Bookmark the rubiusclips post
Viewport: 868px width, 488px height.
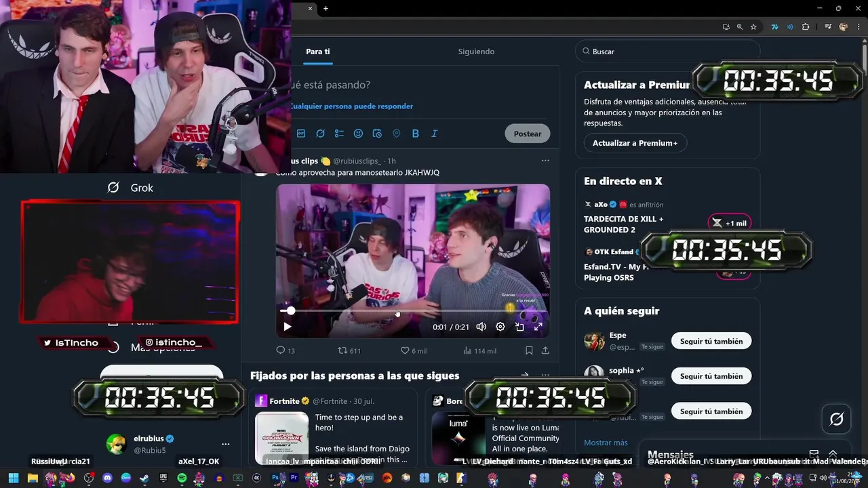[529, 350]
